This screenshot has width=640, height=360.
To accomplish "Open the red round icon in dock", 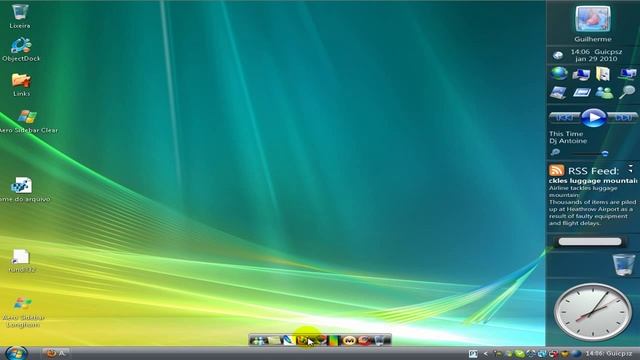I will pos(364,340).
